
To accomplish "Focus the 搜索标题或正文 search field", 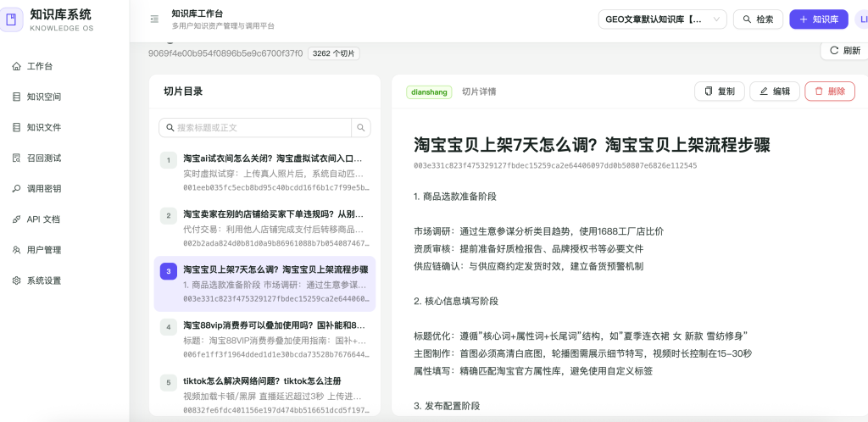I will tap(255, 128).
